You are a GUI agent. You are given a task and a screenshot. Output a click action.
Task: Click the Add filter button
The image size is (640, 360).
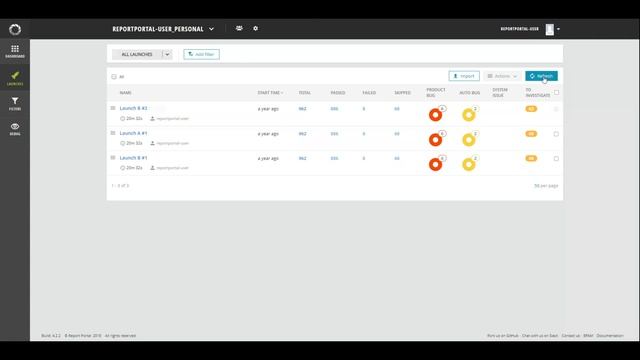click(x=202, y=54)
